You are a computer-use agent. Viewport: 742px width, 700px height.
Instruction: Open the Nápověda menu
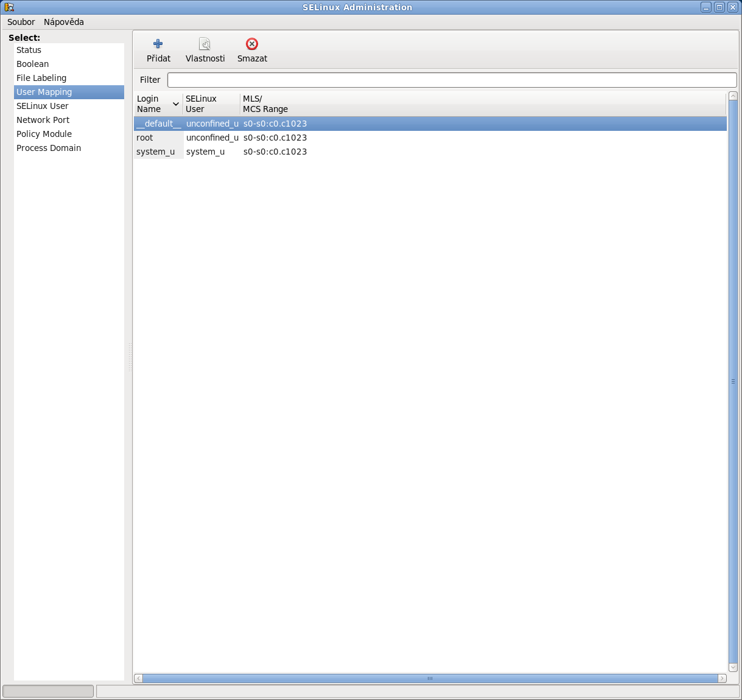[64, 22]
